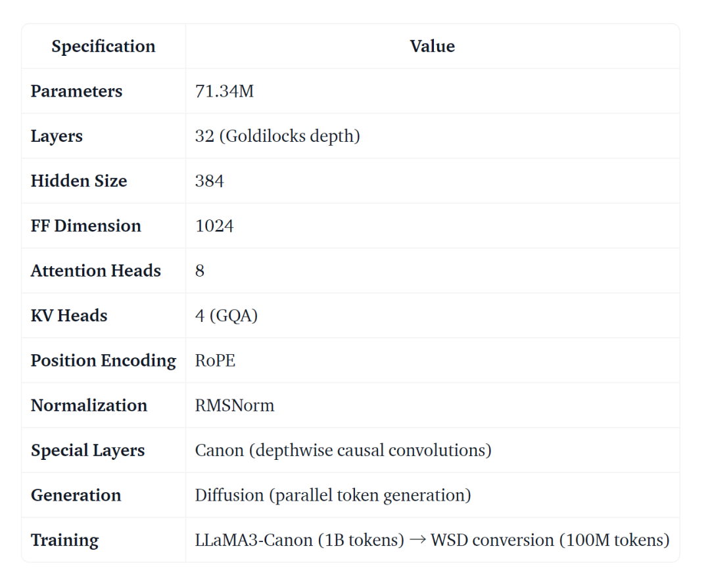Select the Layers row label
The width and height of the screenshot is (710, 588).
point(57,136)
